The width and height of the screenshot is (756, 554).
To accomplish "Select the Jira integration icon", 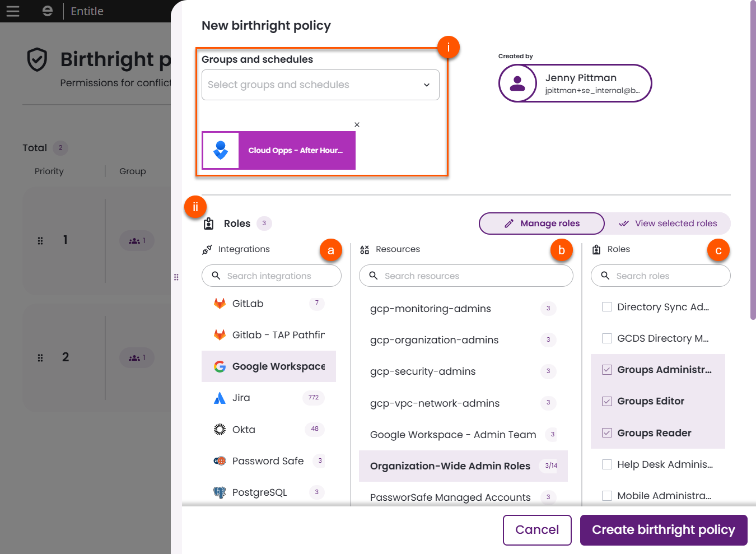I will (220, 398).
